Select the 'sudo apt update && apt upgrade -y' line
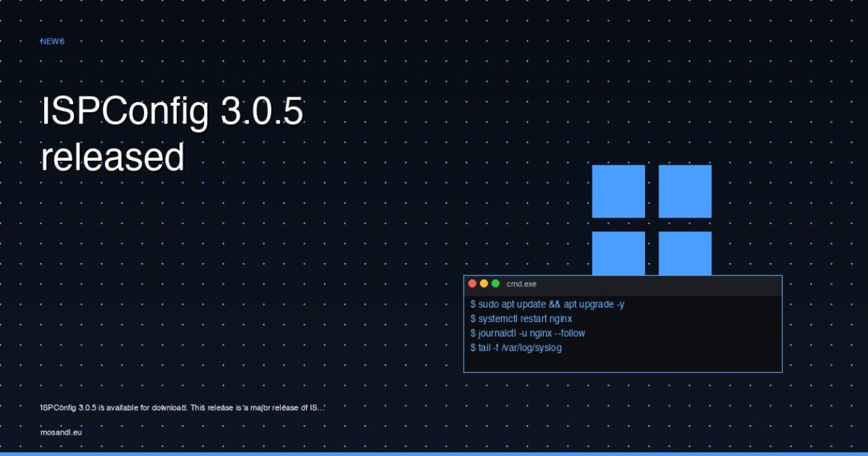This screenshot has height=456, width=868. pyautogui.click(x=547, y=305)
